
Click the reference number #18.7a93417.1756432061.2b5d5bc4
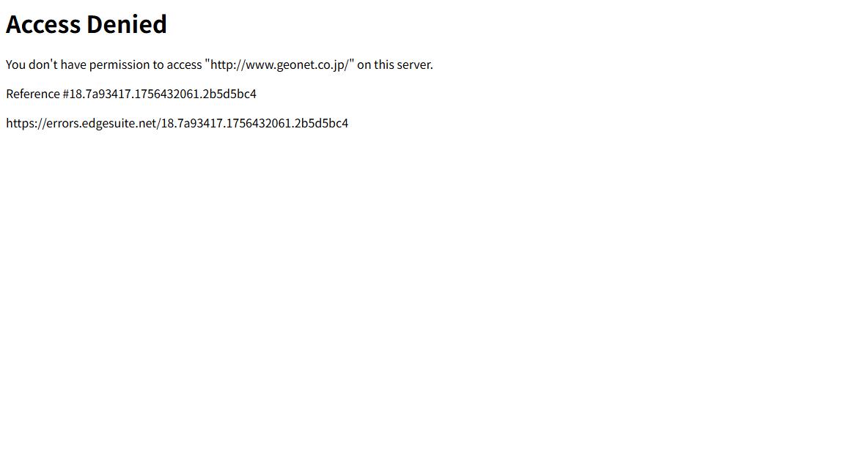coord(159,94)
